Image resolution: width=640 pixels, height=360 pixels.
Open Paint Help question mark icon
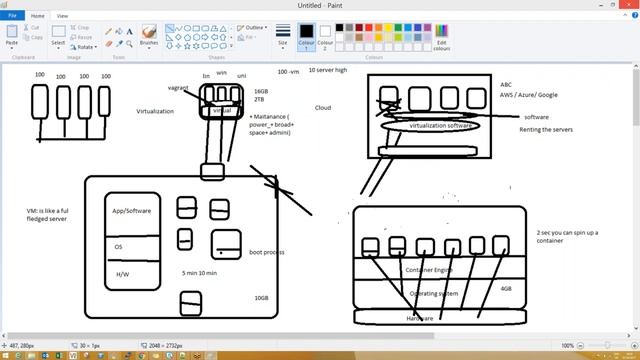[636, 15]
